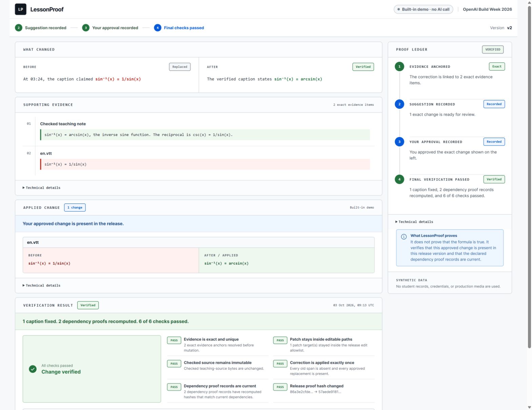Click the PASS badge for Dependency proof records are current
Viewport: 532px width, 410px height.
tap(174, 387)
